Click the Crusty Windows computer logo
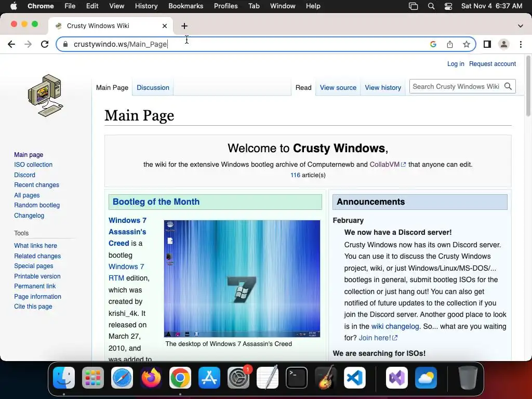 pos(46,96)
